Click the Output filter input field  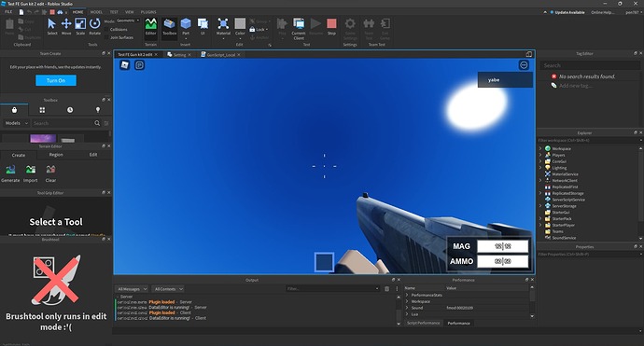(x=332, y=289)
